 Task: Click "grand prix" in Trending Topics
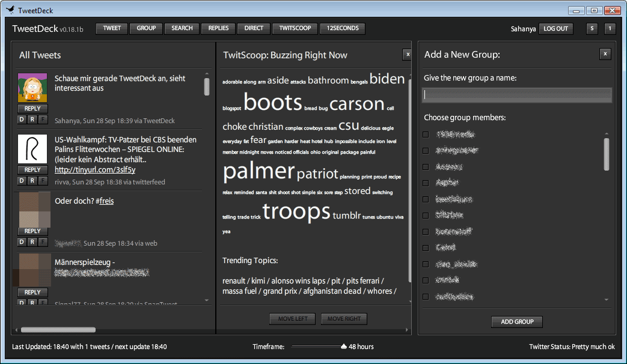coord(280,291)
